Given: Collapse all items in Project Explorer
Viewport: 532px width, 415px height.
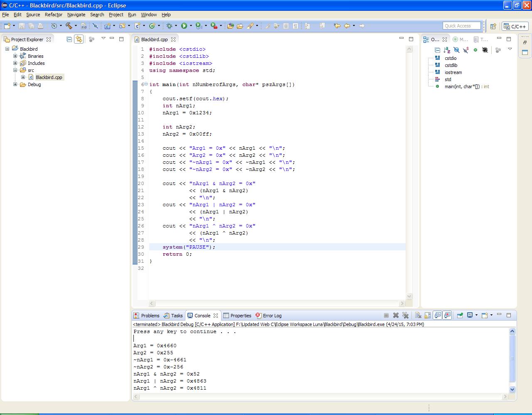Looking at the screenshot, I should pyautogui.click(x=69, y=39).
